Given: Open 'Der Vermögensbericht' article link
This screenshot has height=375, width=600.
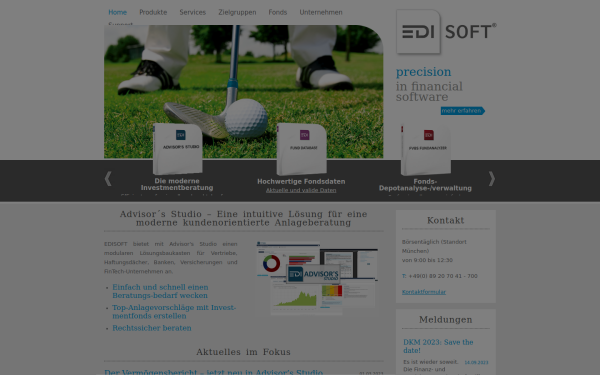Looking at the screenshot, I should coord(214,372).
